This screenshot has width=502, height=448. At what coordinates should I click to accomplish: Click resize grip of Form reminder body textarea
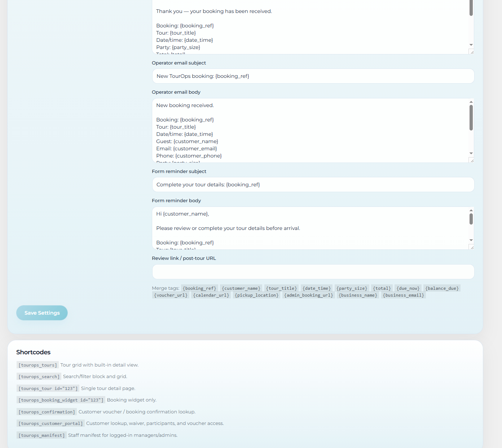point(471,247)
